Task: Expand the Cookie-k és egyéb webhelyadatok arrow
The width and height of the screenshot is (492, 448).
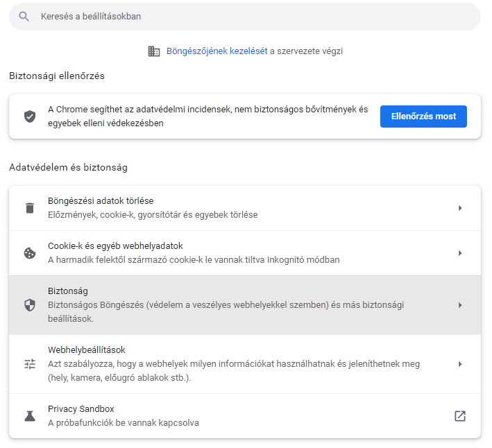Action: pos(460,253)
